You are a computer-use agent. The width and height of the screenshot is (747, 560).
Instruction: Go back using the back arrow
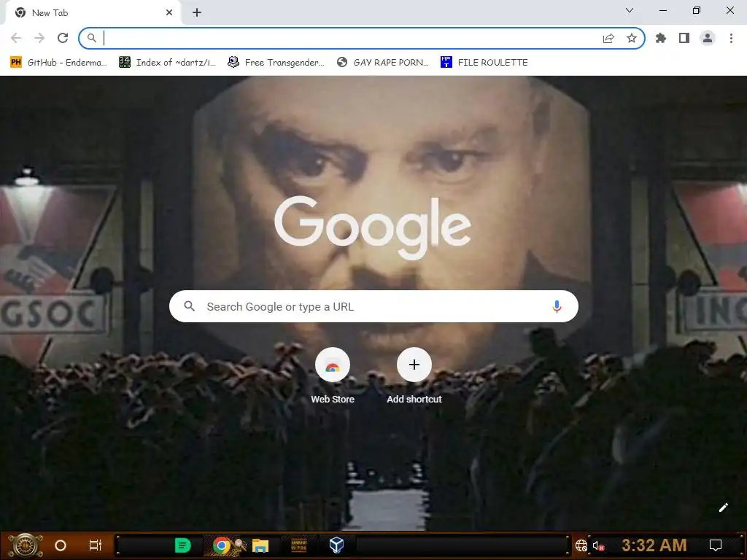pyautogui.click(x=16, y=38)
